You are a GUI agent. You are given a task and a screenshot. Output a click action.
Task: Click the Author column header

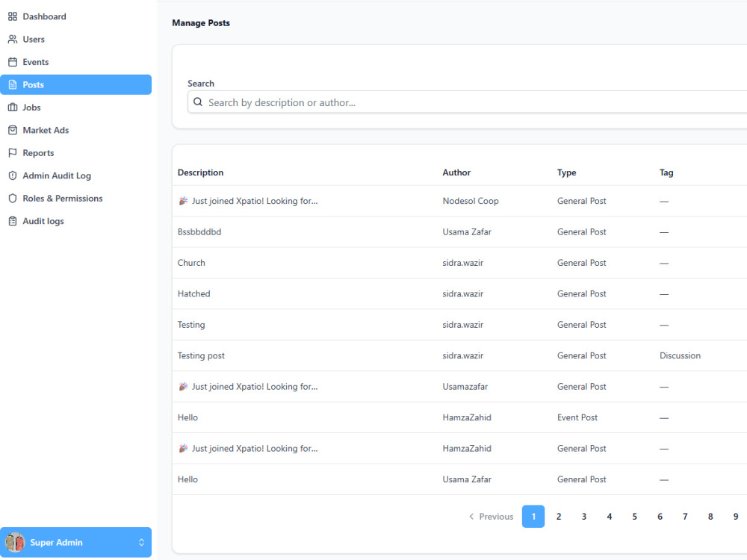pos(456,172)
